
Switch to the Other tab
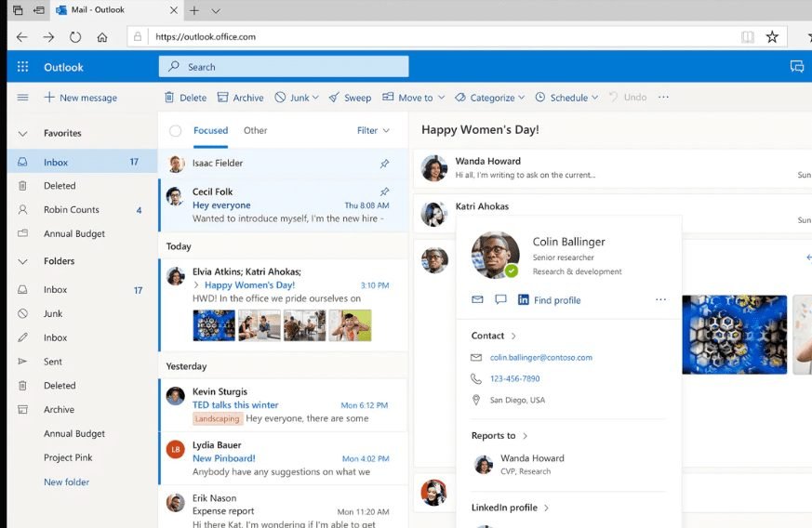tap(255, 131)
